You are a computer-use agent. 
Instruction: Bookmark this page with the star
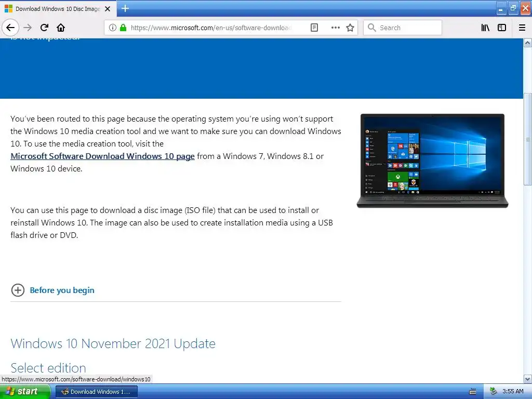350,28
